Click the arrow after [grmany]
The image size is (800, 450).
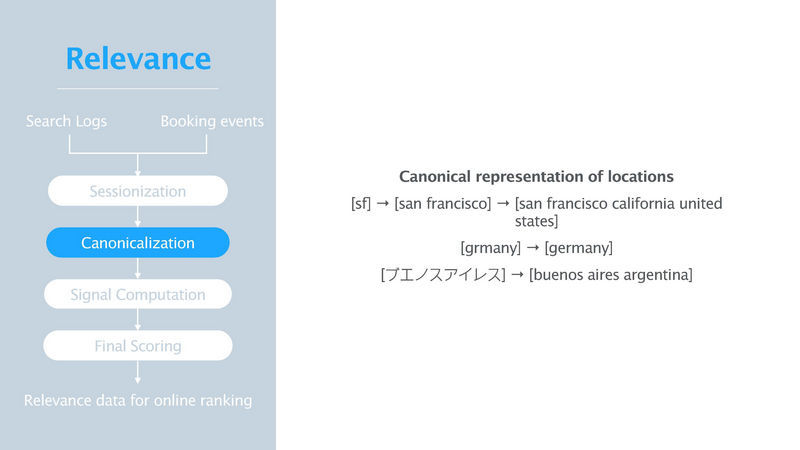[x=533, y=247]
